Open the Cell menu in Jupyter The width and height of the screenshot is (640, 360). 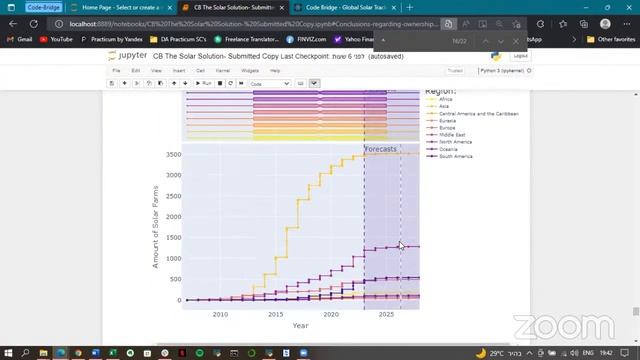(x=200, y=71)
